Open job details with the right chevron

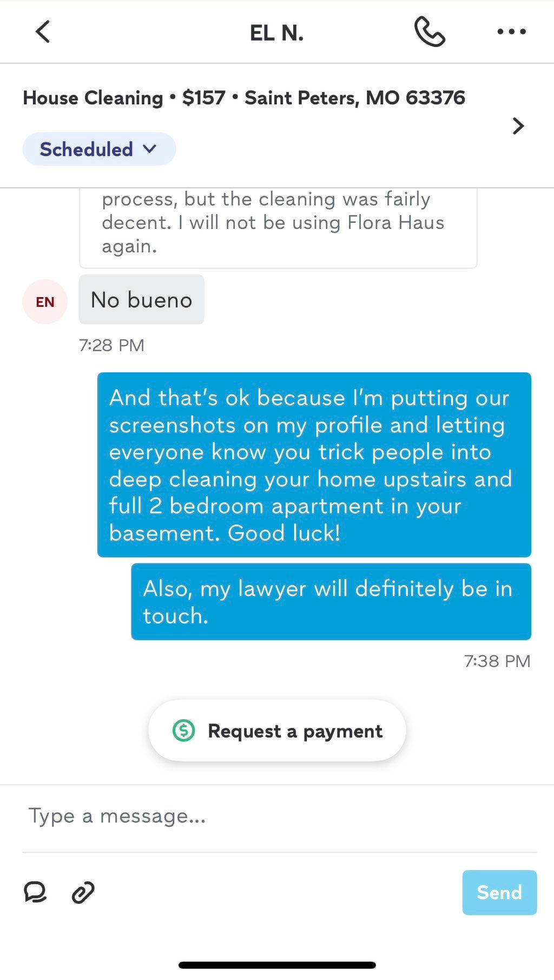518,126
